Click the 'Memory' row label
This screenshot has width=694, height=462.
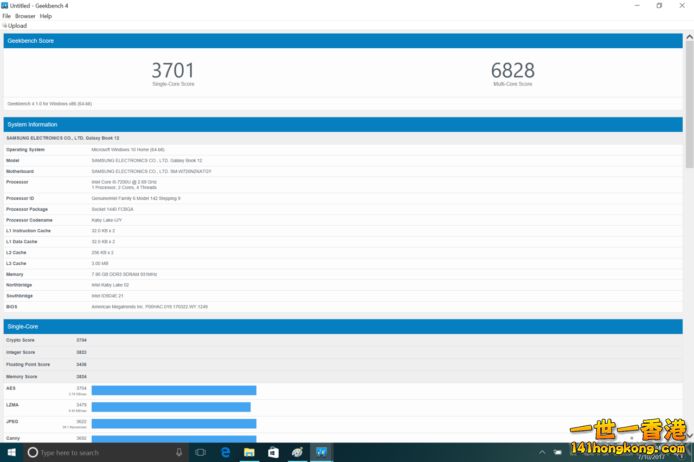pyautogui.click(x=15, y=274)
